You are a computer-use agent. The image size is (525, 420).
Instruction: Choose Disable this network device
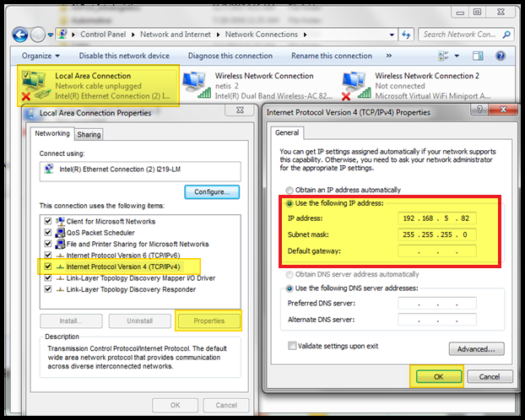coord(124,56)
